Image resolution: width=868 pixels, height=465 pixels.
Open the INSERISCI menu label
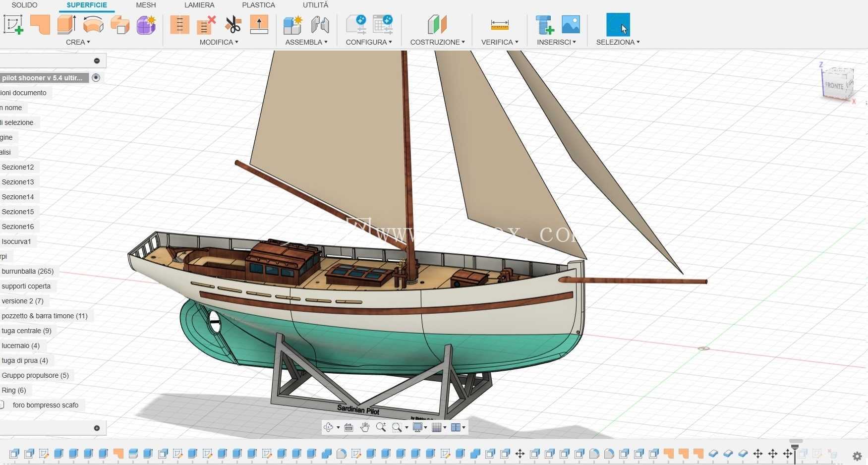tap(556, 42)
